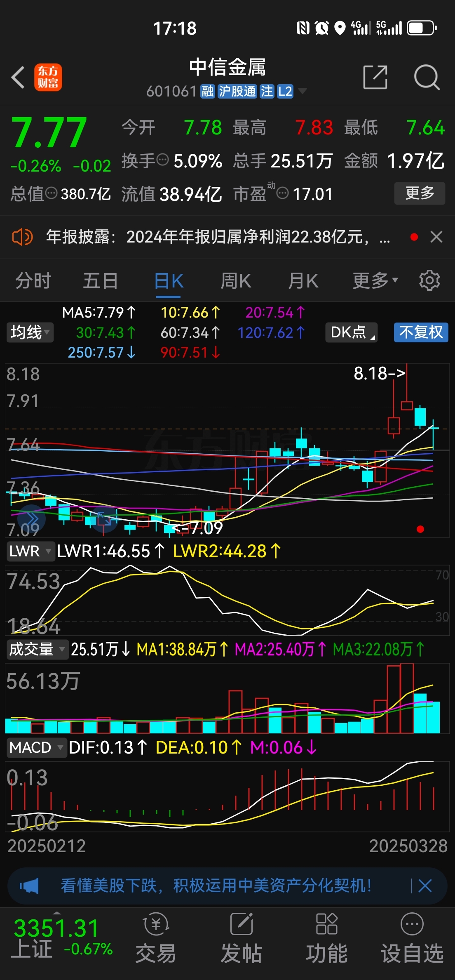Tap the double-chevron chart scroll icon
Screen dimensions: 455x980
tap(31, 519)
